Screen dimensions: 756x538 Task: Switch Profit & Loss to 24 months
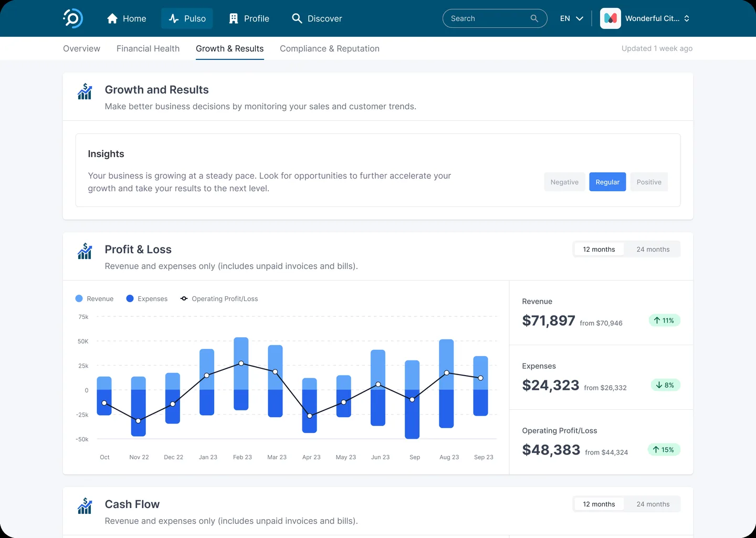(653, 249)
